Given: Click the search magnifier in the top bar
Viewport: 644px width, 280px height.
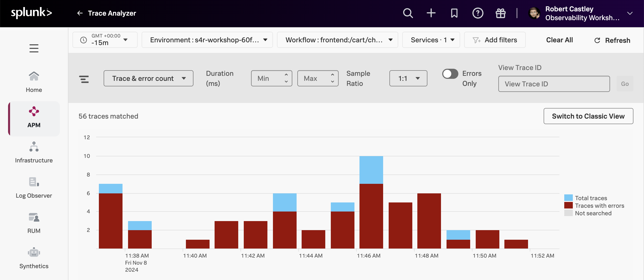Looking at the screenshot, I should [x=408, y=13].
